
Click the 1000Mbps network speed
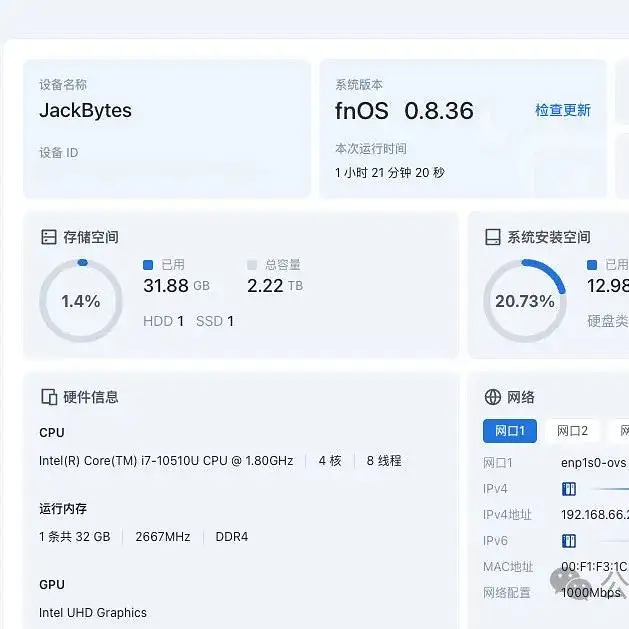point(591,592)
